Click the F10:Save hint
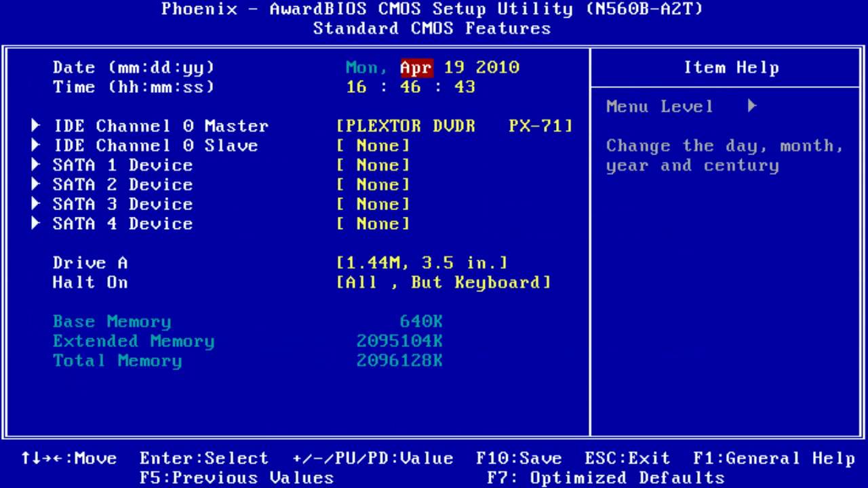The image size is (868, 488). point(519,459)
